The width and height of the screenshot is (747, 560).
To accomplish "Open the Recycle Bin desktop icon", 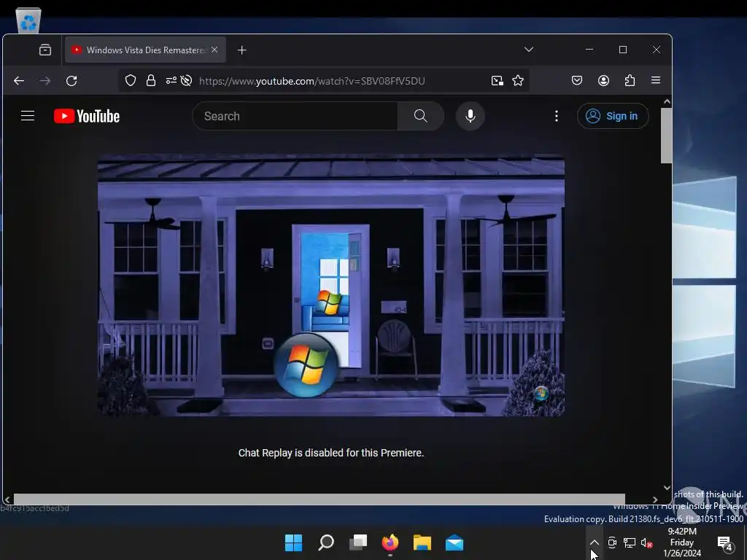I will (28, 20).
